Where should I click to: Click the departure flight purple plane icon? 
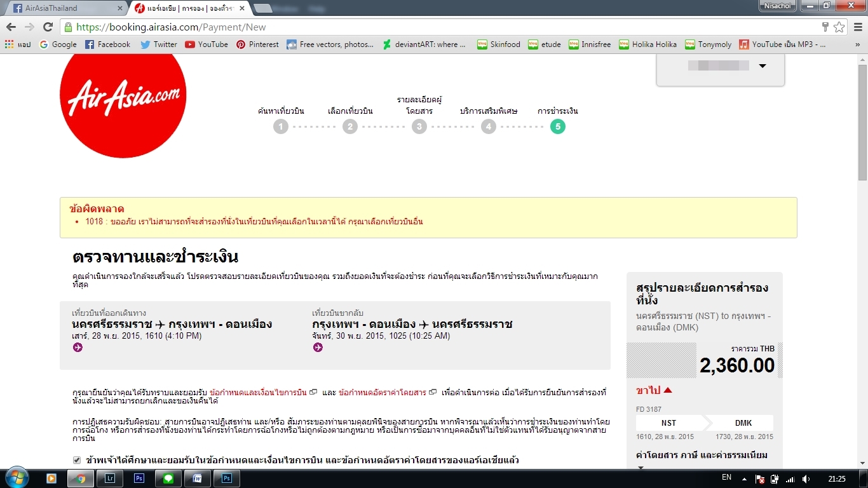(78, 348)
